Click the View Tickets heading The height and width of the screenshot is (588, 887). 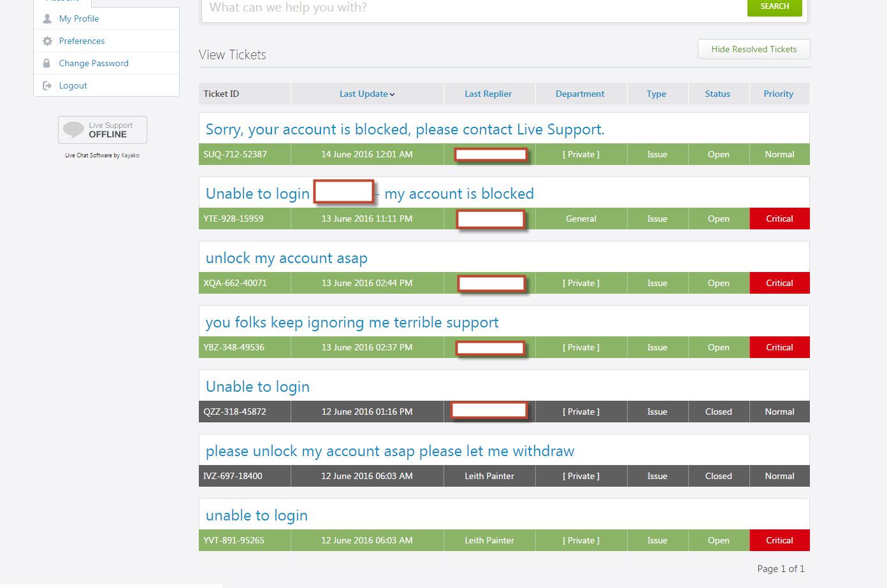coord(233,55)
